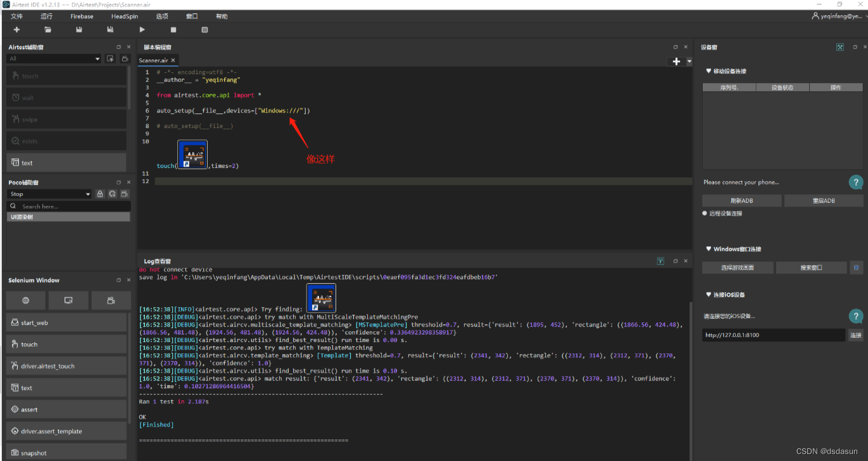Open the All filter dropdown in Airtest assistant
The width and height of the screenshot is (868, 461).
[x=54, y=59]
